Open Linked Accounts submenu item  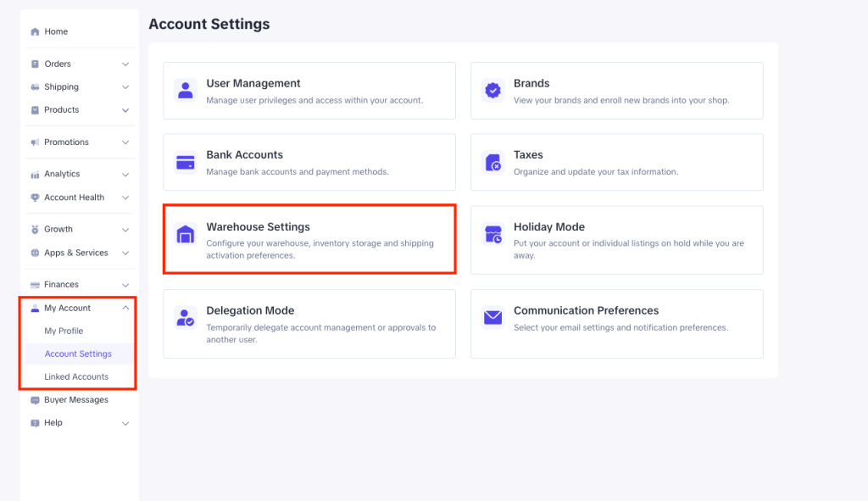pyautogui.click(x=76, y=377)
